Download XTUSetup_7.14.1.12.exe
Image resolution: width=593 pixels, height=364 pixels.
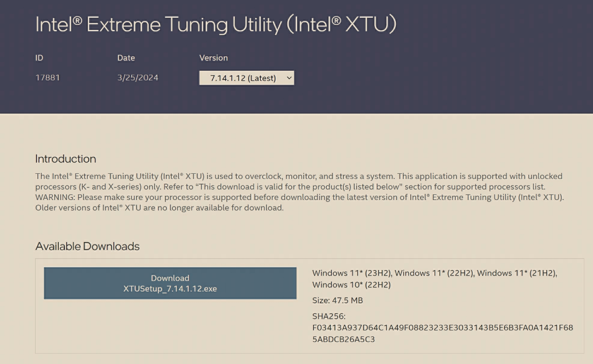point(170,283)
